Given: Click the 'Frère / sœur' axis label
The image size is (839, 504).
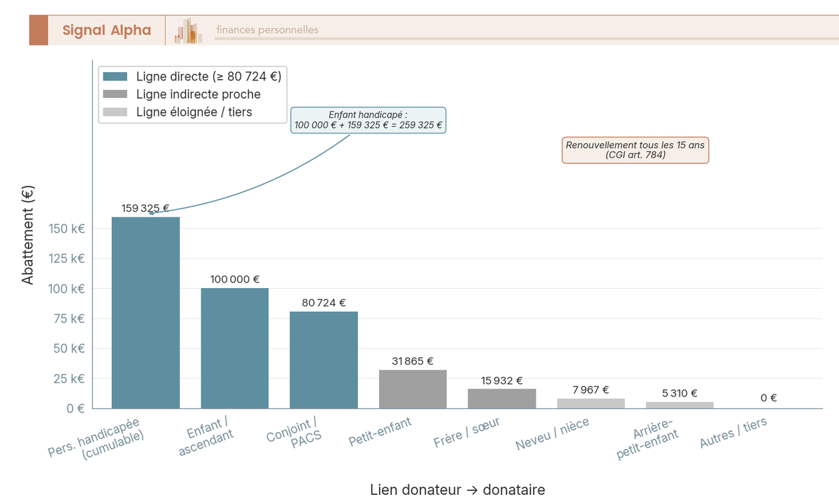Looking at the screenshot, I should [x=466, y=433].
